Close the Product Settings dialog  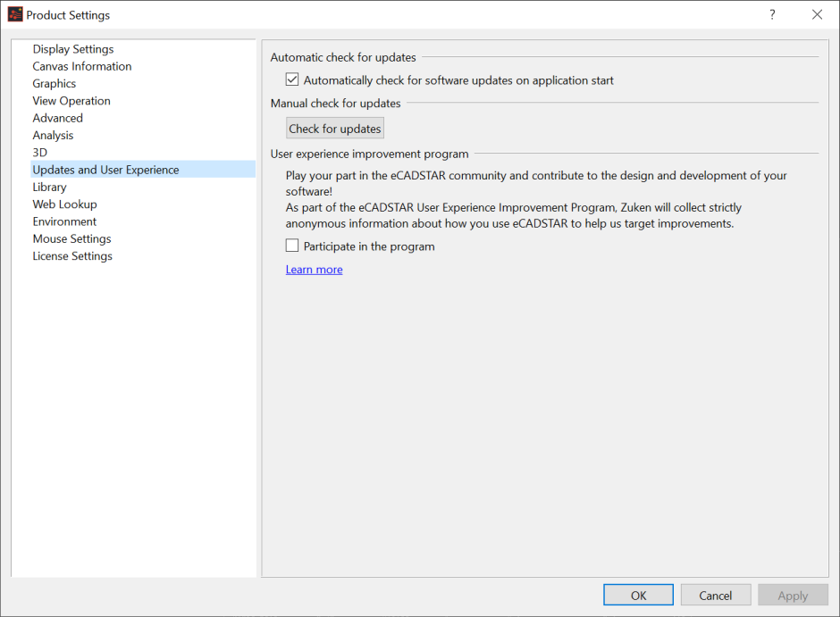point(817,14)
